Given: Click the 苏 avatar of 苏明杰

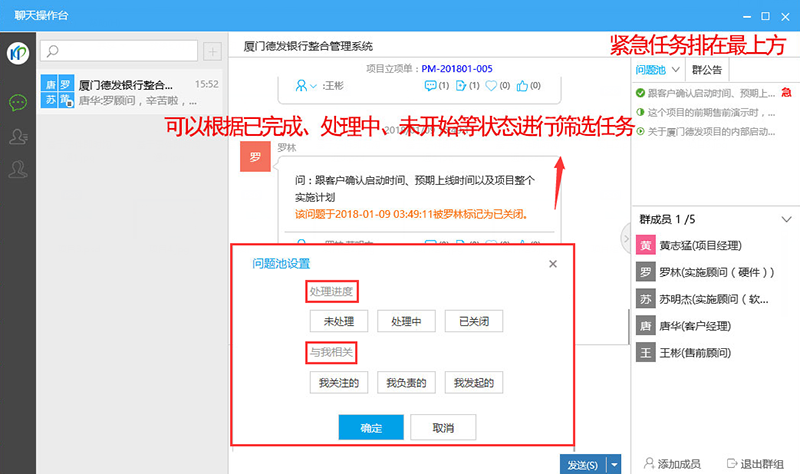Looking at the screenshot, I should click(645, 299).
